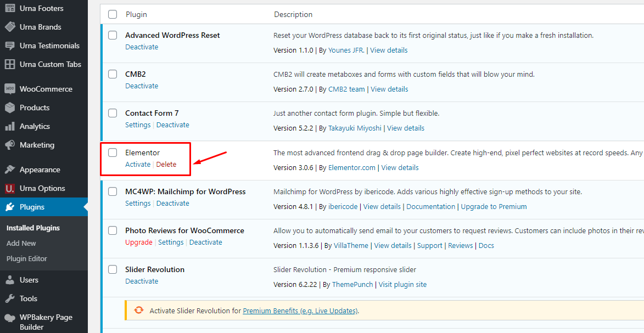Click the Plugins plug icon

click(10, 207)
